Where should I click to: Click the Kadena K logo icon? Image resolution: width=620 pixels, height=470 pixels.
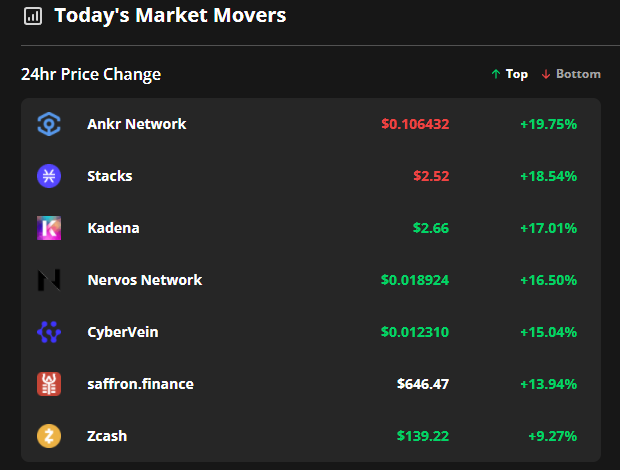pyautogui.click(x=49, y=228)
